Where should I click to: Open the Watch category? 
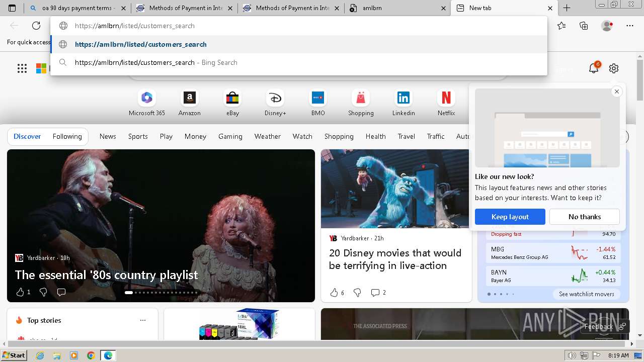click(302, 136)
